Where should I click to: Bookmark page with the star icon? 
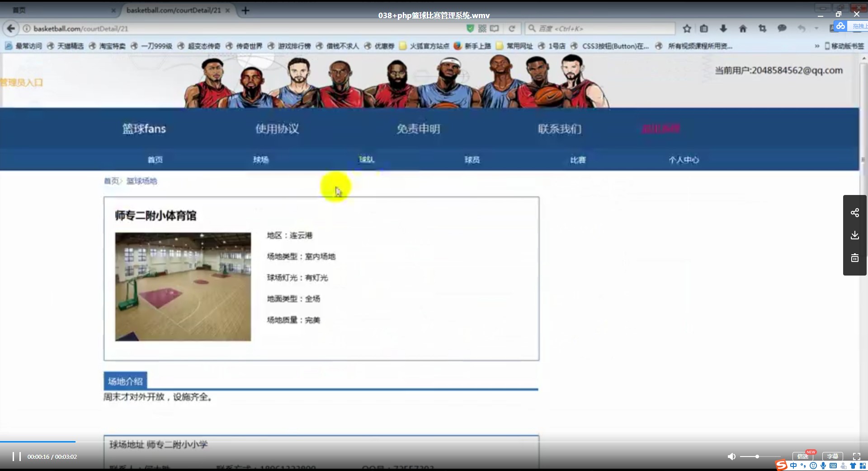coord(687,29)
